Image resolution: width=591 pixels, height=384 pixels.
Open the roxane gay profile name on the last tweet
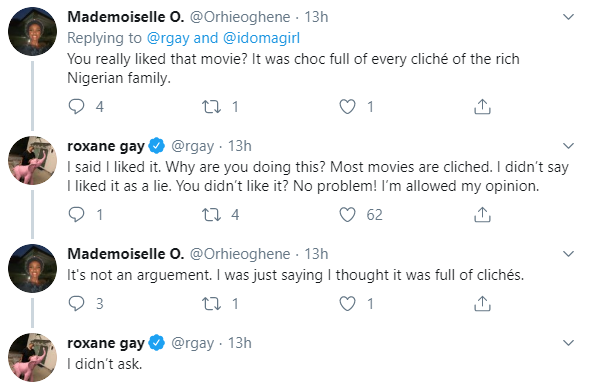tap(106, 343)
